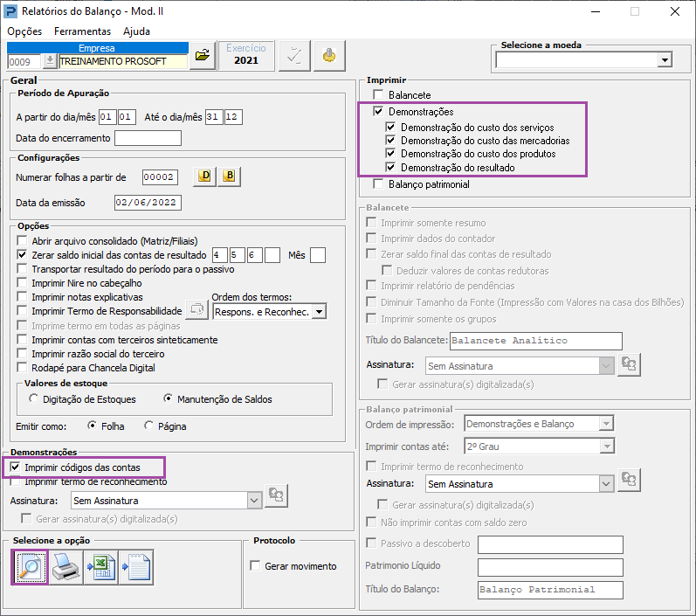Screen dimensions: 696x616
Task: Enable Imprimir notas explicativas
Action: pyautogui.click(x=22, y=297)
